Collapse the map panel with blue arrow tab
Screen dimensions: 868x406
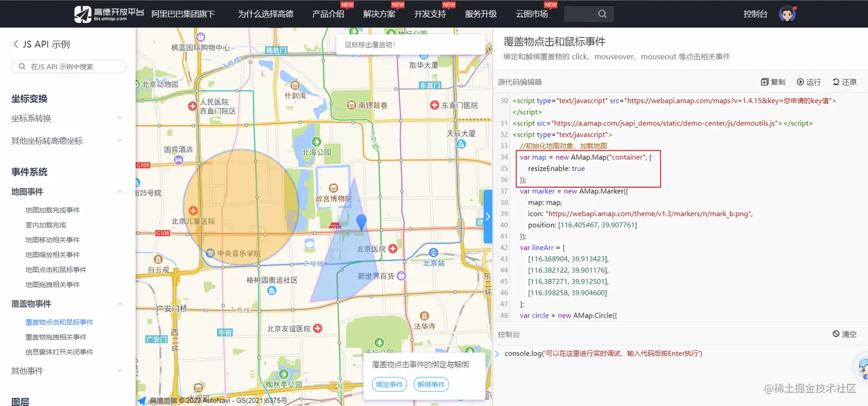(x=488, y=216)
